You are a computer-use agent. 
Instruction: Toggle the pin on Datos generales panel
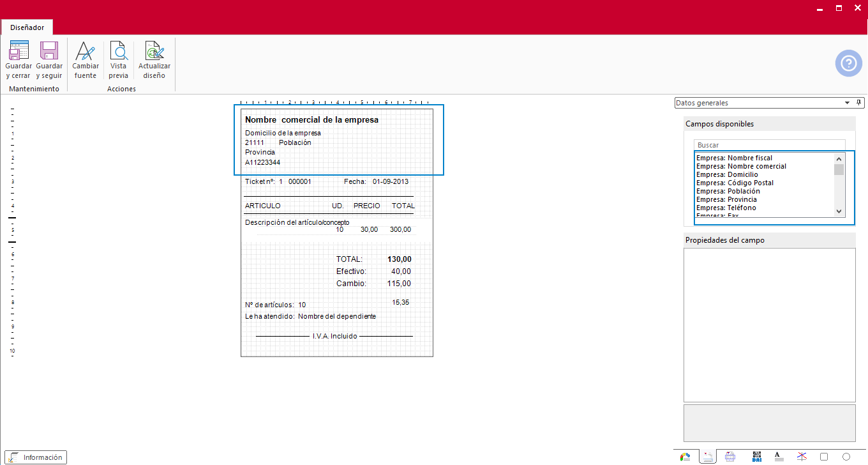pos(859,103)
